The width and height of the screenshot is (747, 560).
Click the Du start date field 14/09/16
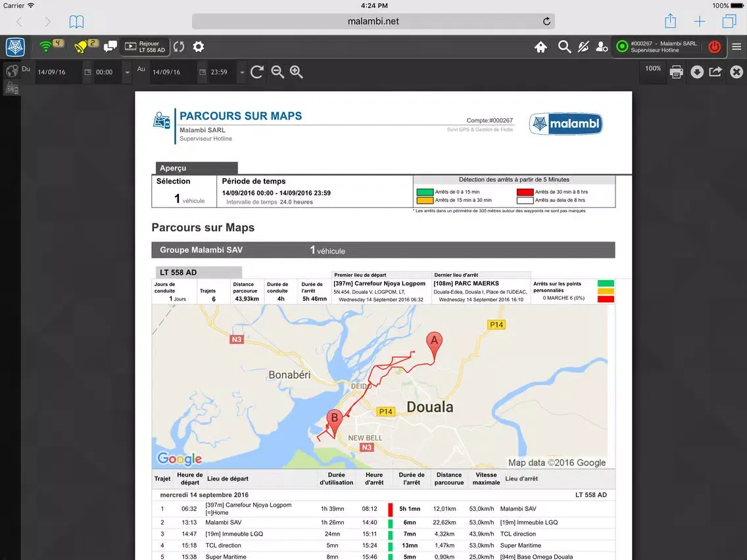(58, 72)
